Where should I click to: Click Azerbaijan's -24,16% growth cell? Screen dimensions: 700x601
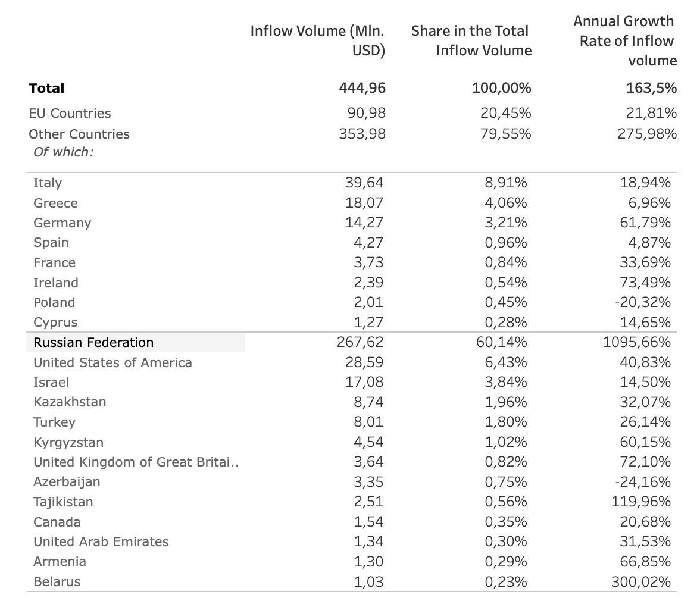point(643,481)
